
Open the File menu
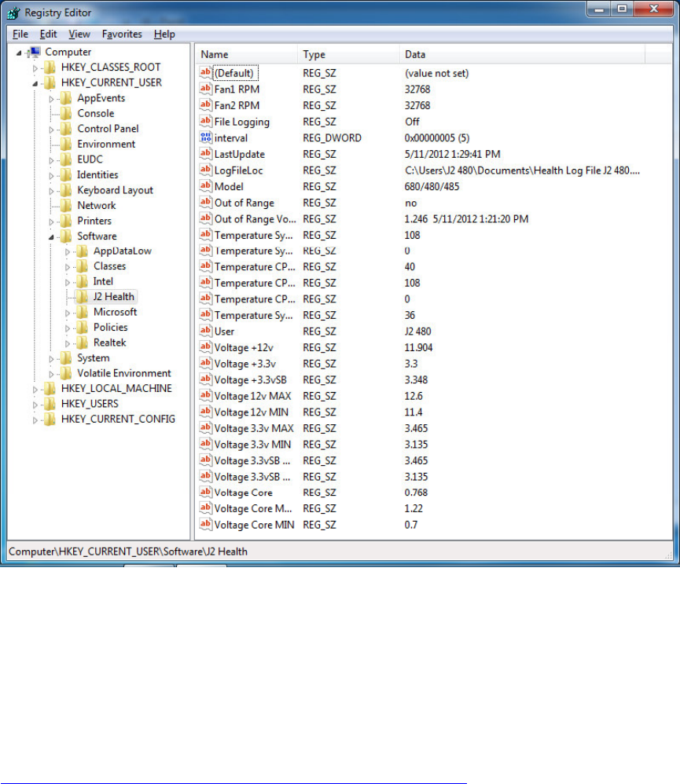[x=20, y=34]
